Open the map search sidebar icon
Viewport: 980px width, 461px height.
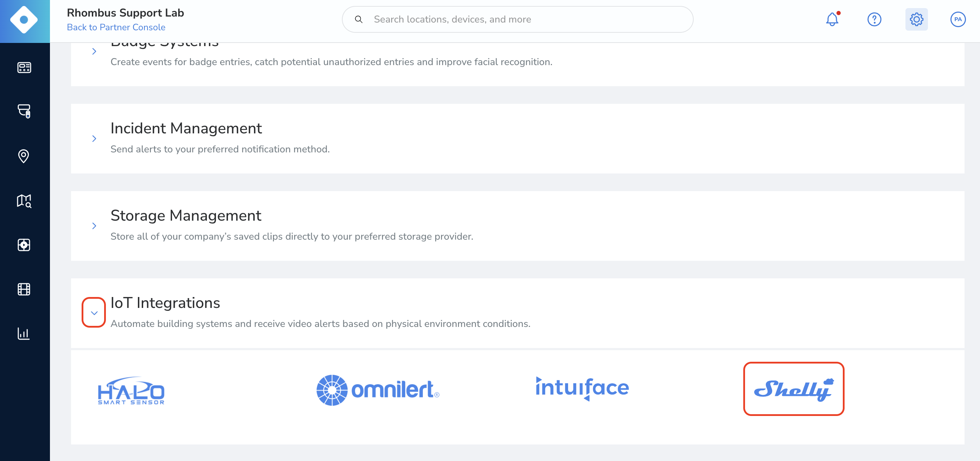(24, 201)
